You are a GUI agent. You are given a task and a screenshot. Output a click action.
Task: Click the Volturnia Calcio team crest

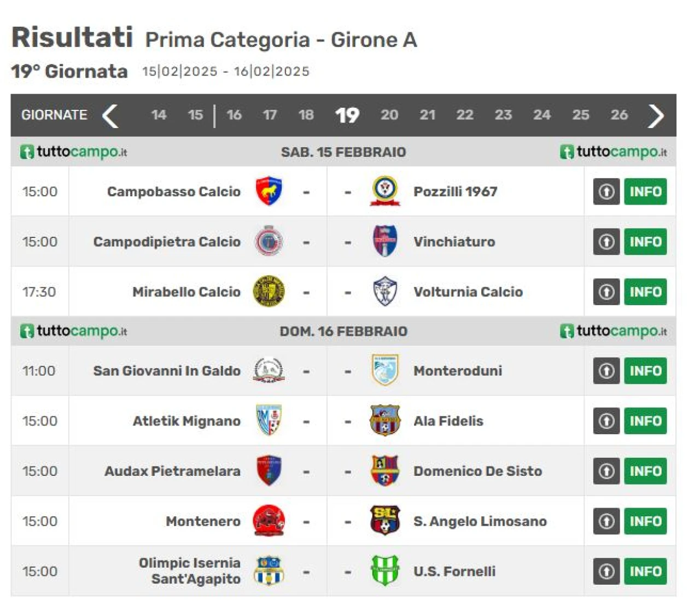385,292
